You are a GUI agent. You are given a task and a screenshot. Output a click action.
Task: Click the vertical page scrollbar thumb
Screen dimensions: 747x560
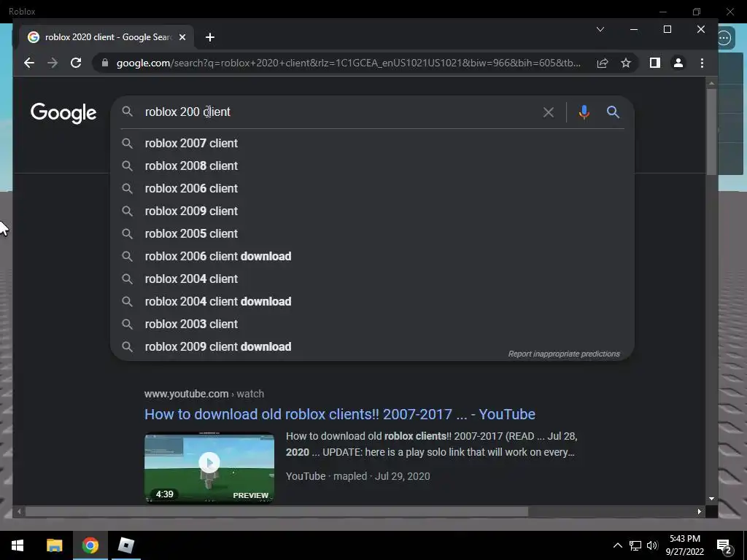pyautogui.click(x=711, y=131)
